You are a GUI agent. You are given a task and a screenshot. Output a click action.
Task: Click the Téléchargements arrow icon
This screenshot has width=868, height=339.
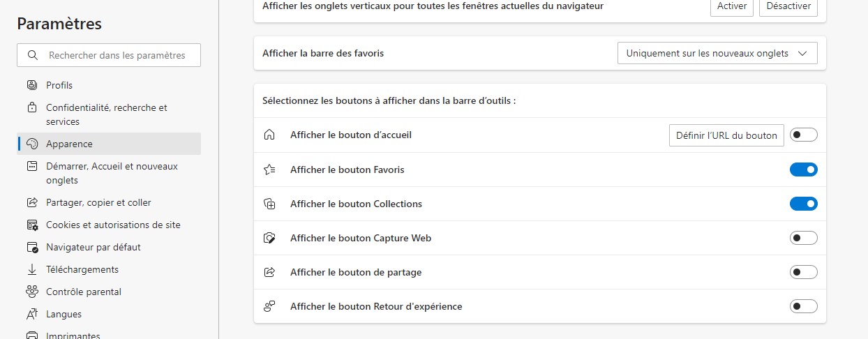point(32,269)
